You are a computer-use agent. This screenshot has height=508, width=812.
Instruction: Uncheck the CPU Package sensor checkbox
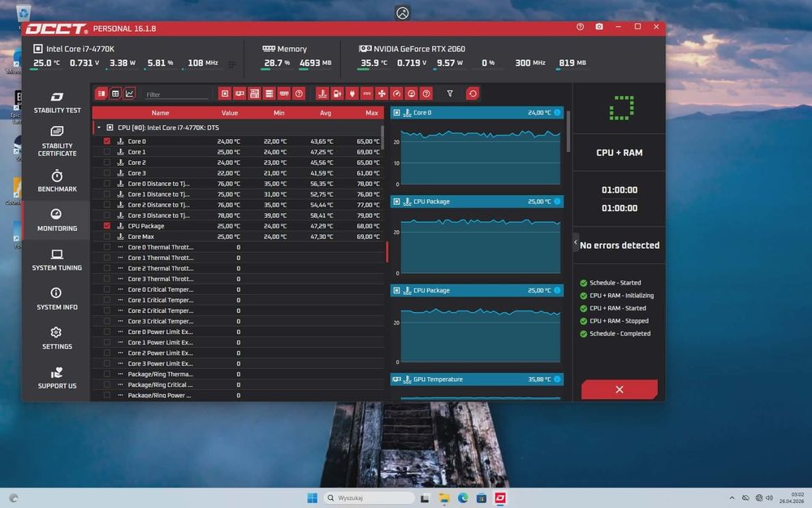click(106, 226)
